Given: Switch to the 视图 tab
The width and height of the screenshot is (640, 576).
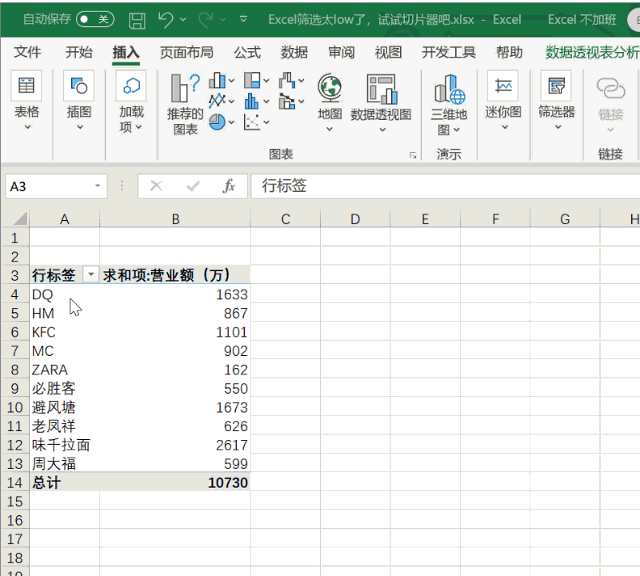Looking at the screenshot, I should point(388,52).
